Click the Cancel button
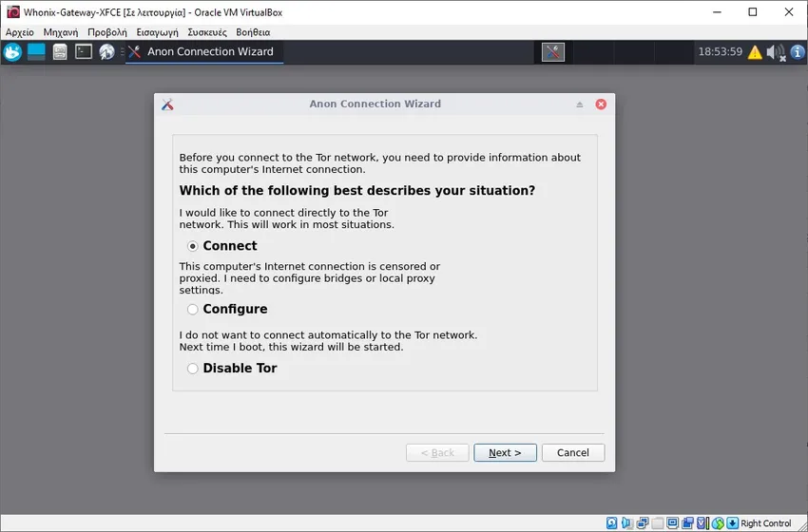The width and height of the screenshot is (808, 532). (x=573, y=453)
